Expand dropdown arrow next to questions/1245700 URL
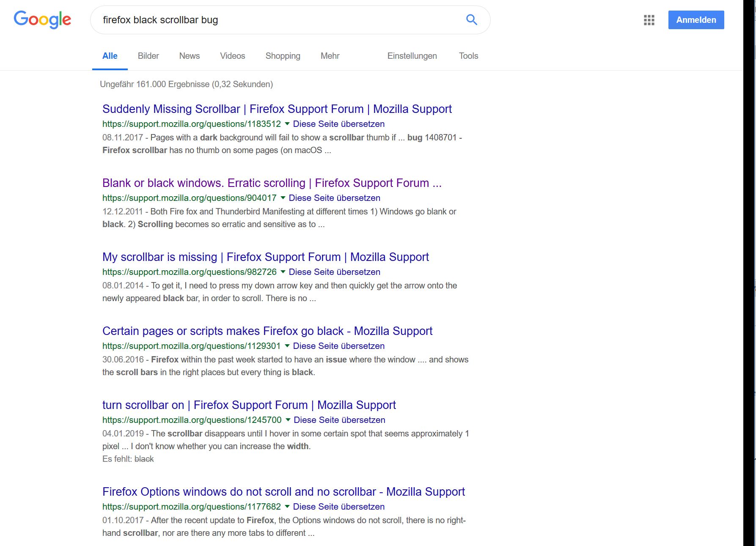756x546 pixels. (x=288, y=420)
